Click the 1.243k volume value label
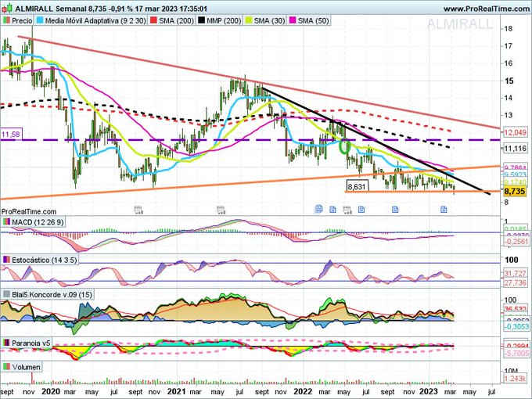Screen dimensions: 532x399 515,379
